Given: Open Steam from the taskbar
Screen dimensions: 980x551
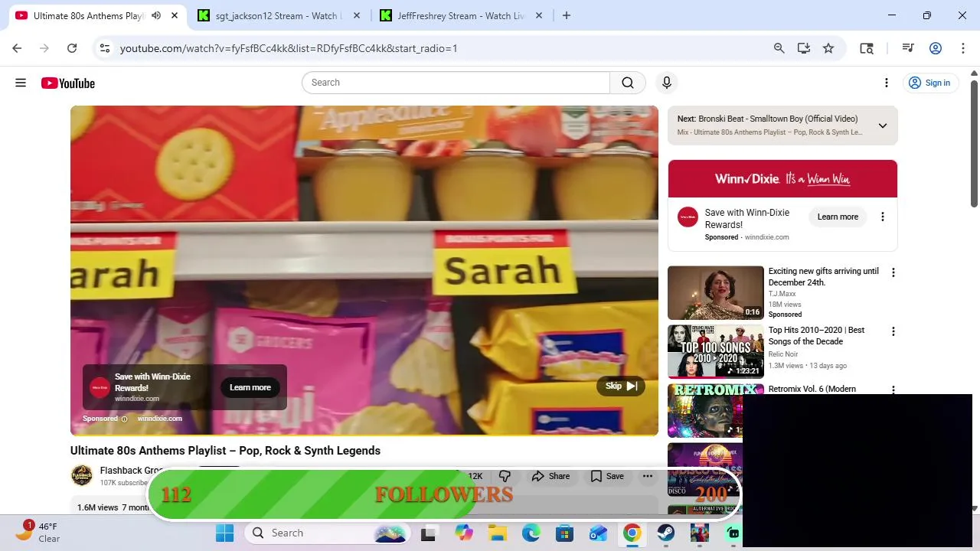Looking at the screenshot, I should click(665, 533).
